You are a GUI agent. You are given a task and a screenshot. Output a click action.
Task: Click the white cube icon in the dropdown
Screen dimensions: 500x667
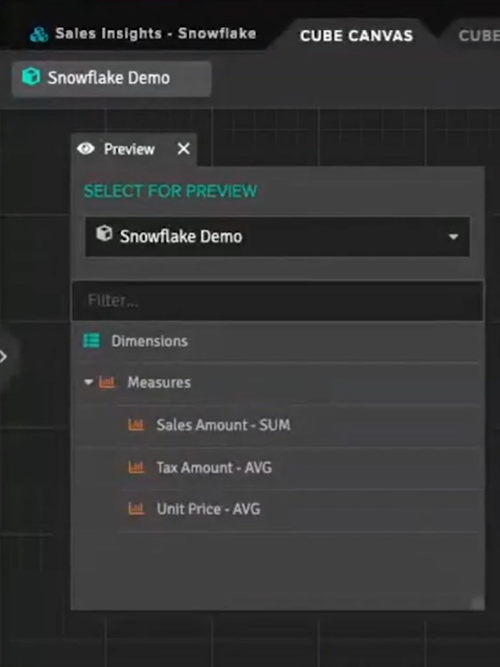104,234
